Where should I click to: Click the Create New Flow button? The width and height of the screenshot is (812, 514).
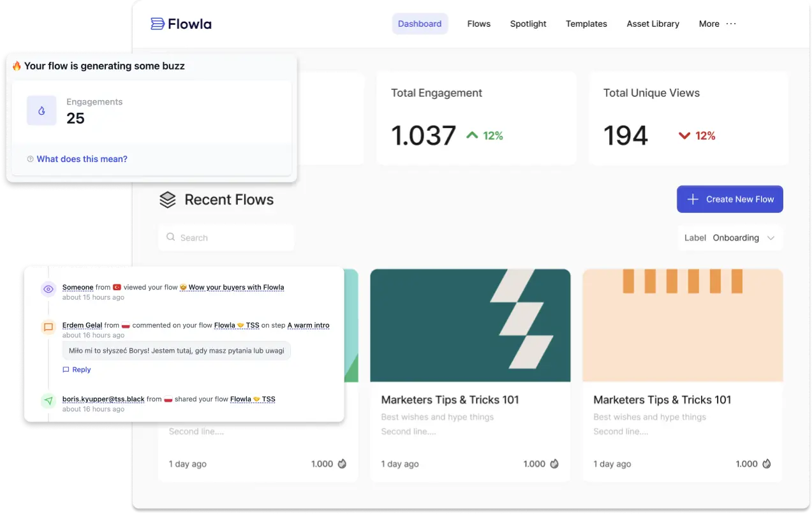tap(730, 199)
